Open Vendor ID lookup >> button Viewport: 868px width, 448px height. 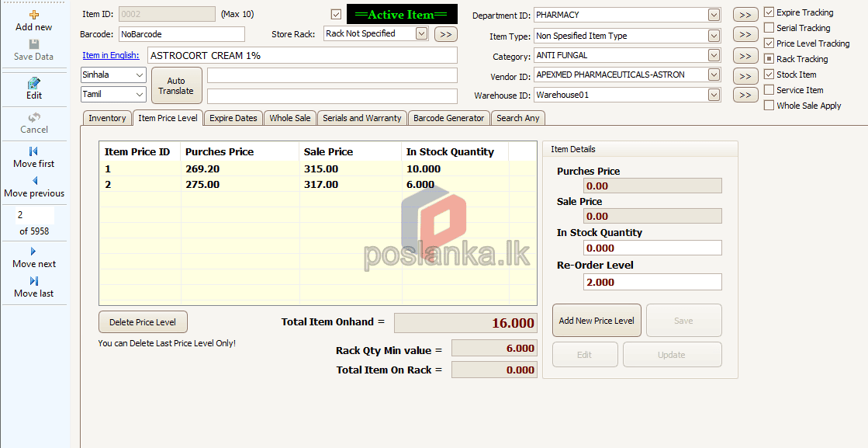tap(745, 76)
